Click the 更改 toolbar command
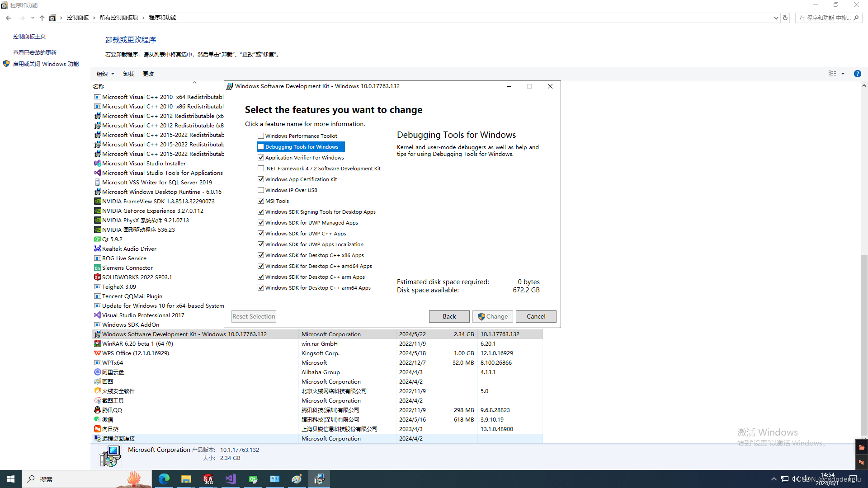 (x=148, y=74)
